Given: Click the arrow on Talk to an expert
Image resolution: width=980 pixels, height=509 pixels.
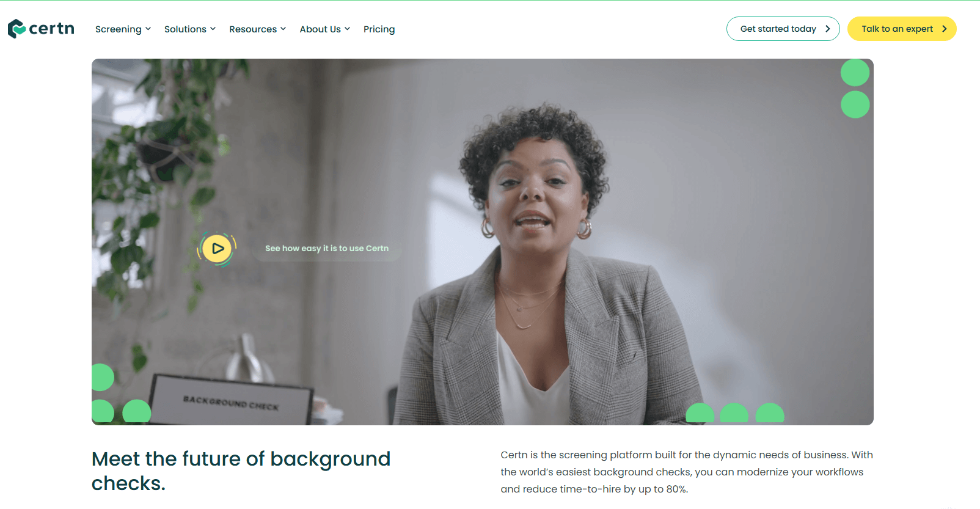Looking at the screenshot, I should [945, 29].
